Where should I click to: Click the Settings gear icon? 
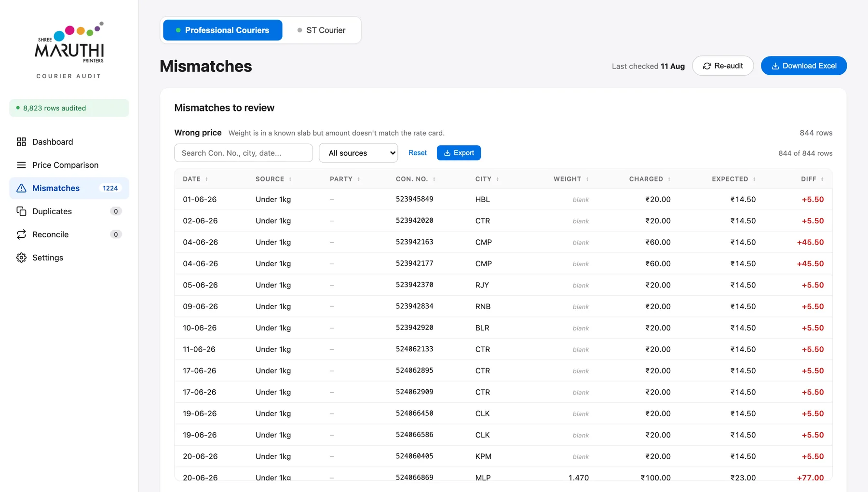(x=21, y=258)
